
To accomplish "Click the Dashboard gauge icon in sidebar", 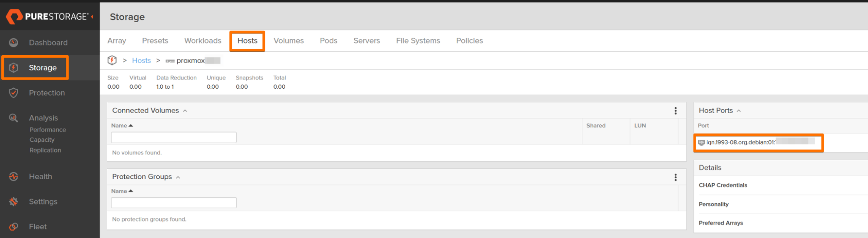I will pyautogui.click(x=14, y=43).
